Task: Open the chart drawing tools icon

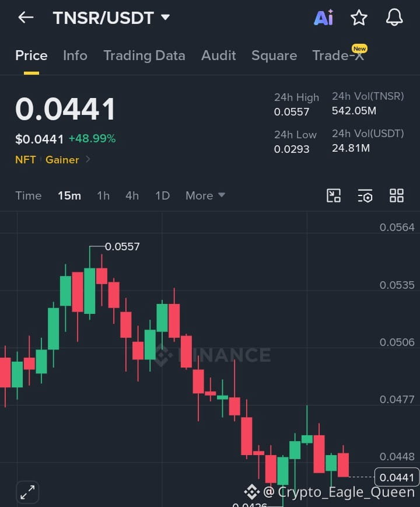Action: tap(334, 195)
